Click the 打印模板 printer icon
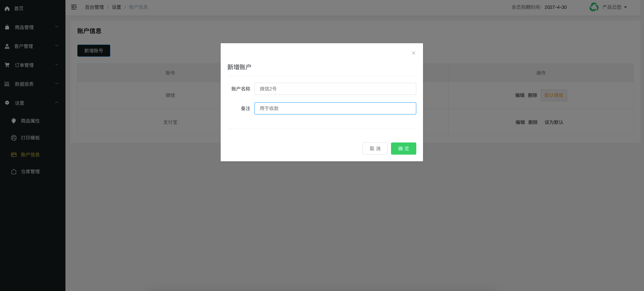 pos(14,138)
